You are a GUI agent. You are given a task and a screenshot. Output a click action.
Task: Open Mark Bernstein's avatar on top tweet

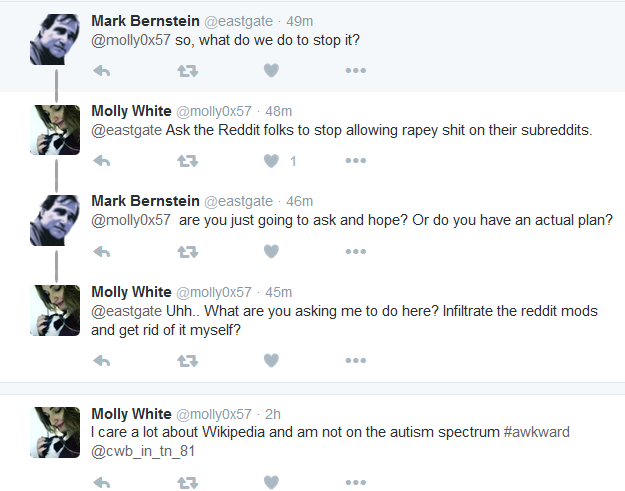point(55,39)
